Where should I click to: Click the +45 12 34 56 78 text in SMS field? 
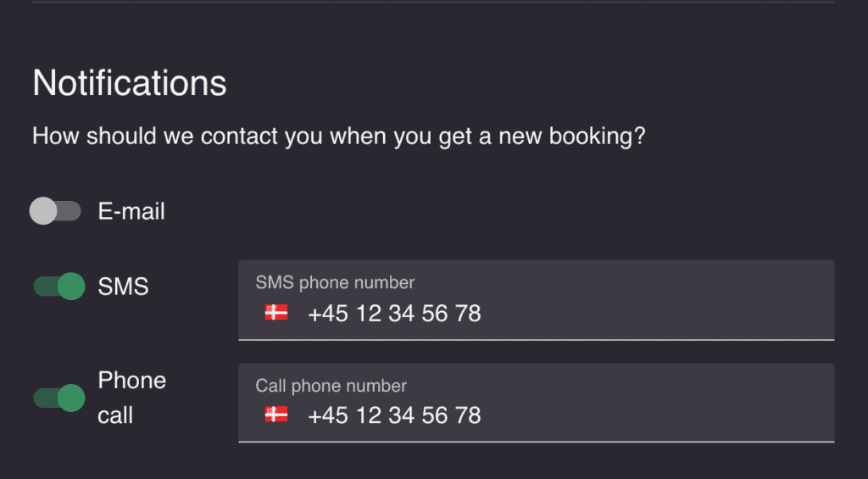click(394, 314)
